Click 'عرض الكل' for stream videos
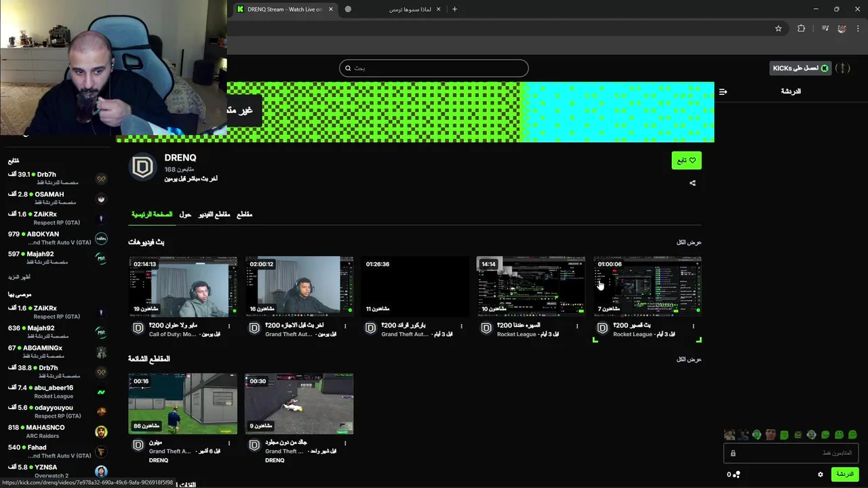 tap(689, 243)
